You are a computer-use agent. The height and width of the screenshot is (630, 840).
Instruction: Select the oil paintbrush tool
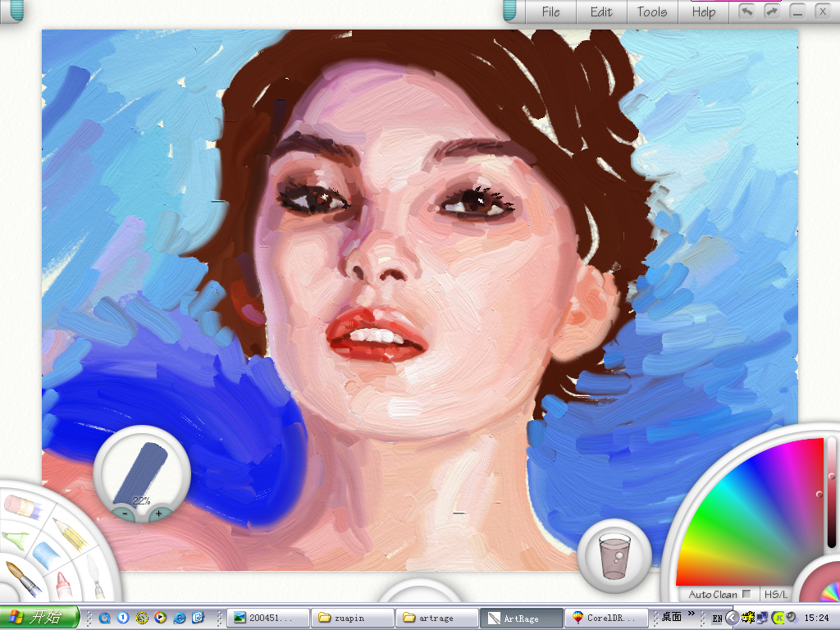(22, 578)
